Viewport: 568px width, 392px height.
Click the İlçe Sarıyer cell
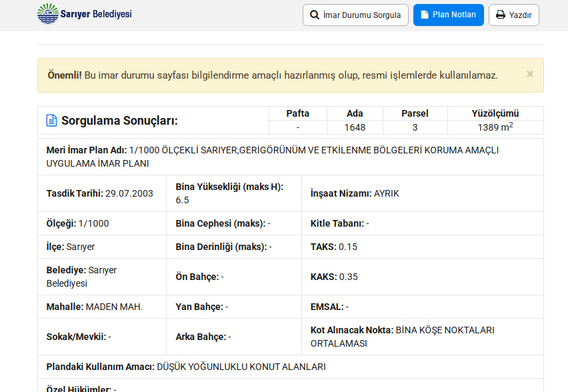tap(102, 247)
